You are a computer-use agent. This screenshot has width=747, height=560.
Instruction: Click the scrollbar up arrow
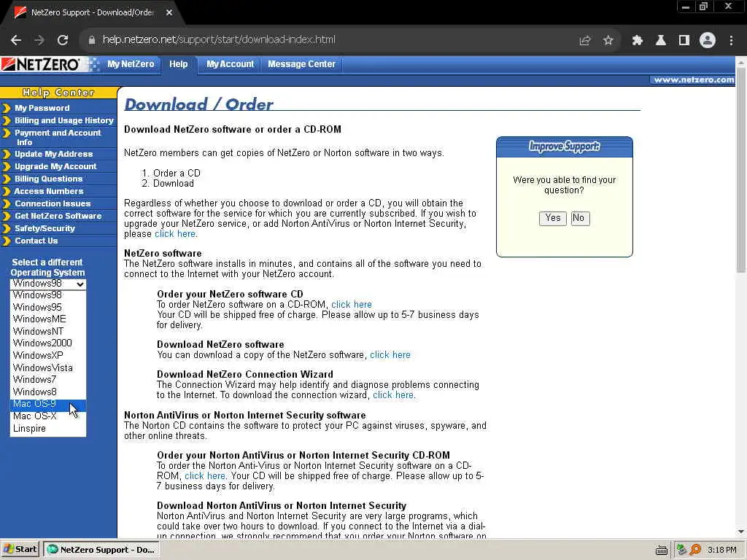pos(741,62)
